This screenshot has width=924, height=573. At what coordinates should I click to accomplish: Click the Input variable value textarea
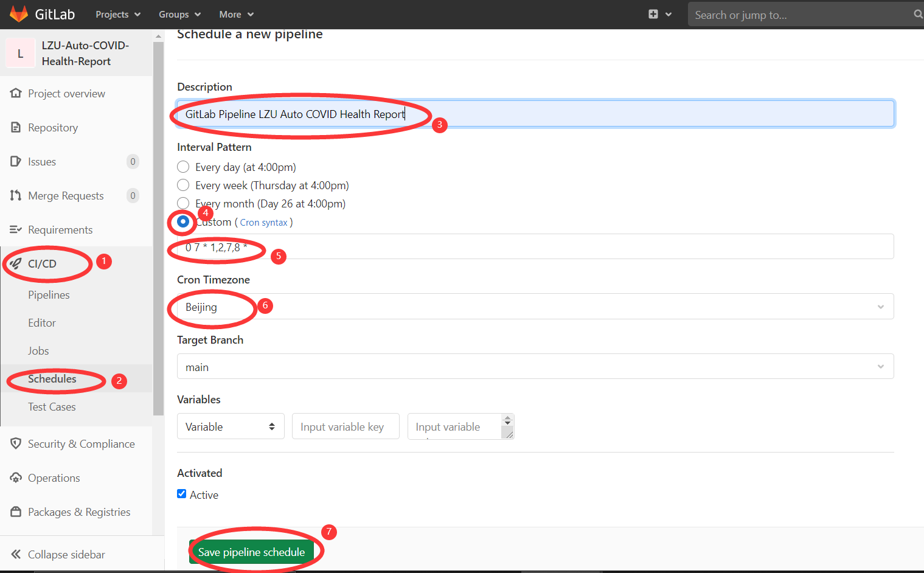pyautogui.click(x=461, y=426)
